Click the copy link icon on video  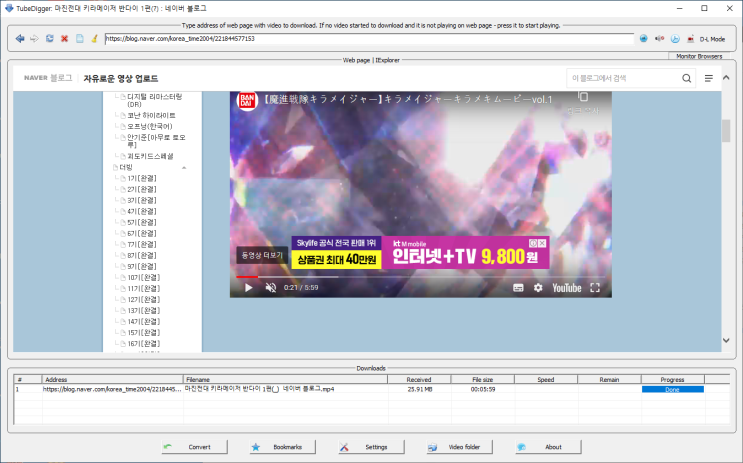(583, 97)
